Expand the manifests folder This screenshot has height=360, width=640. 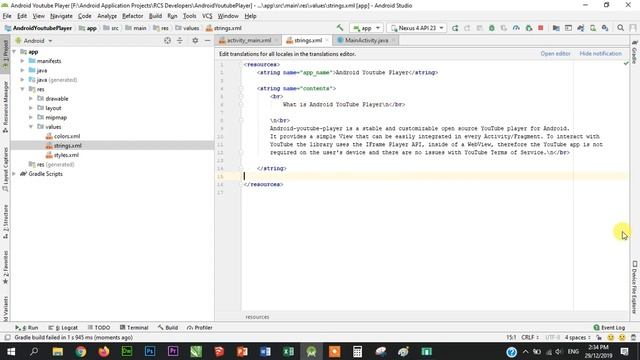point(22,61)
